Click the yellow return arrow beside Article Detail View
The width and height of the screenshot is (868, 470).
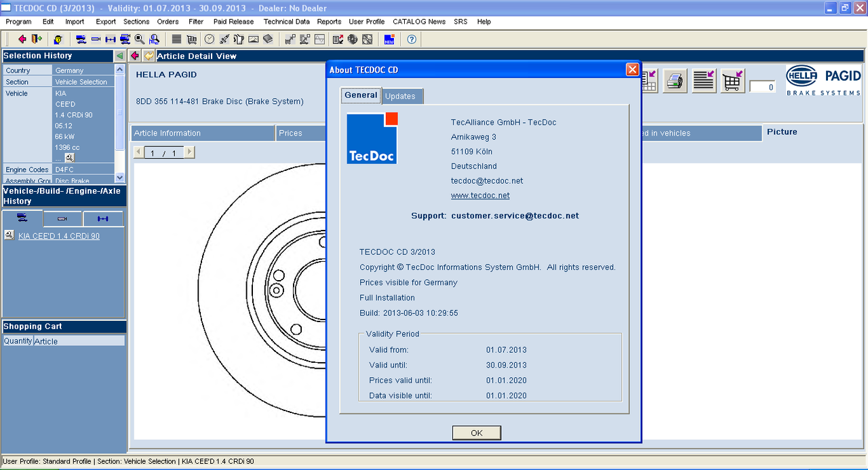point(149,56)
